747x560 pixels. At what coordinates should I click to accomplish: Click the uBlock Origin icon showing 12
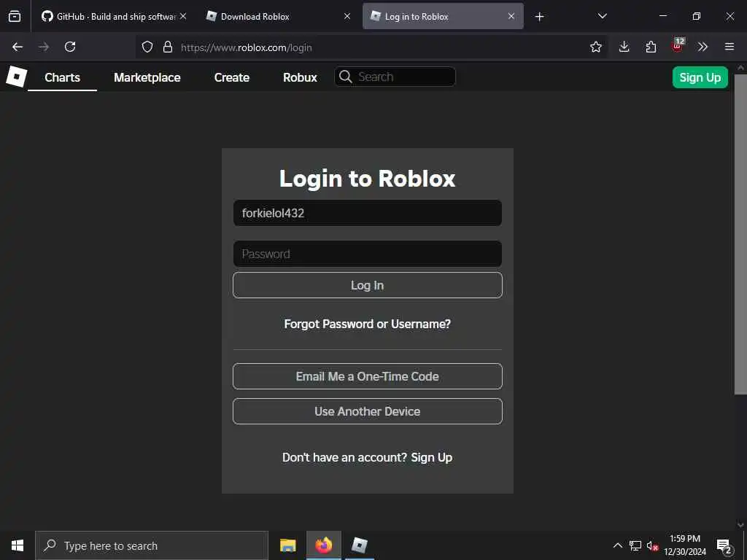678,44
